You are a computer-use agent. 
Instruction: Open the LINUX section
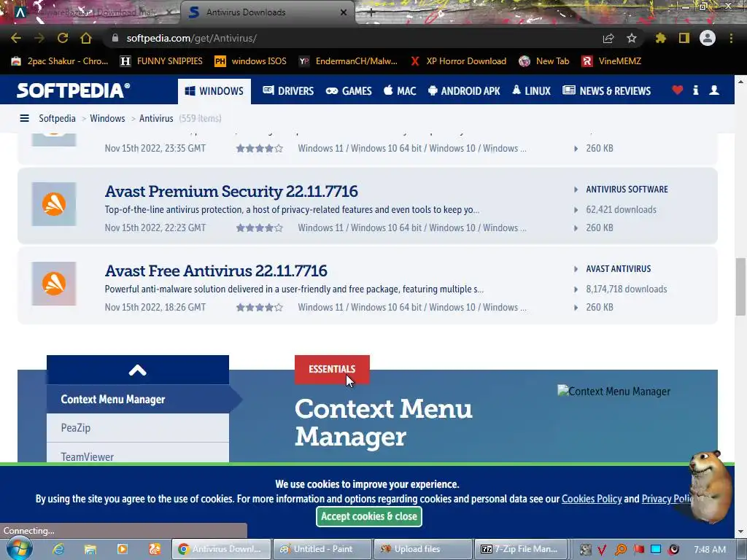click(x=531, y=91)
